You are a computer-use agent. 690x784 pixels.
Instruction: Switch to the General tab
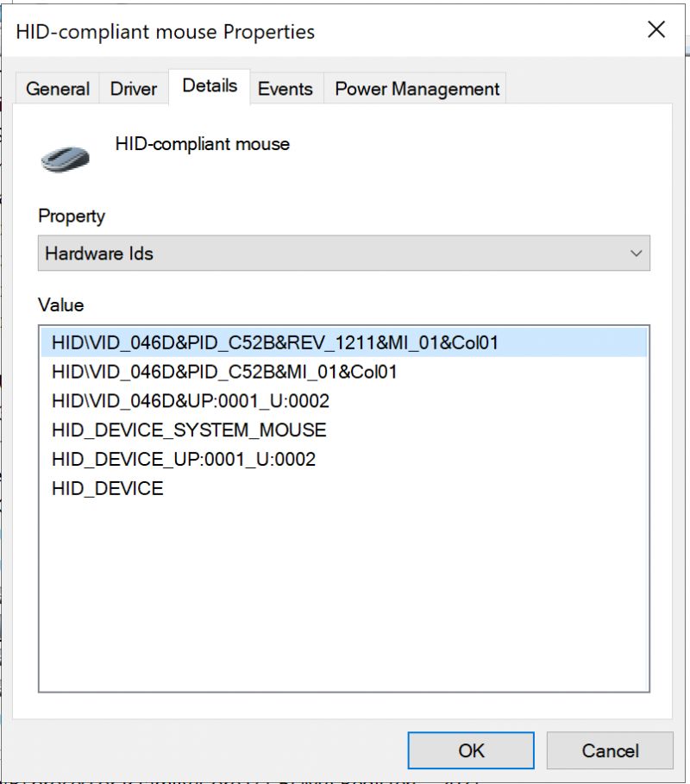pyautogui.click(x=57, y=88)
